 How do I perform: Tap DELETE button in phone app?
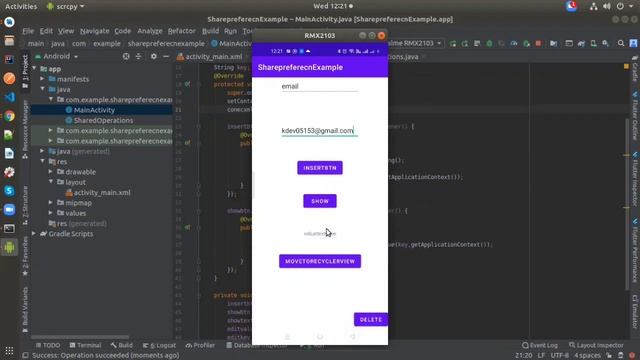point(371,320)
